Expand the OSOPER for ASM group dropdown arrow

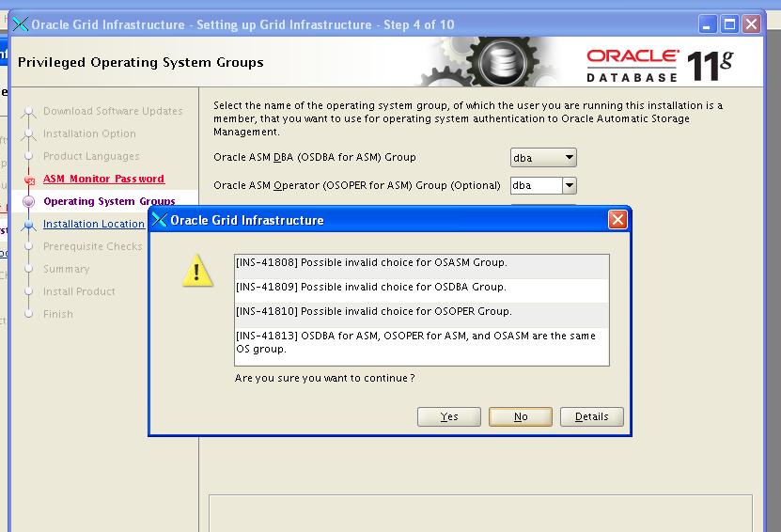click(570, 185)
